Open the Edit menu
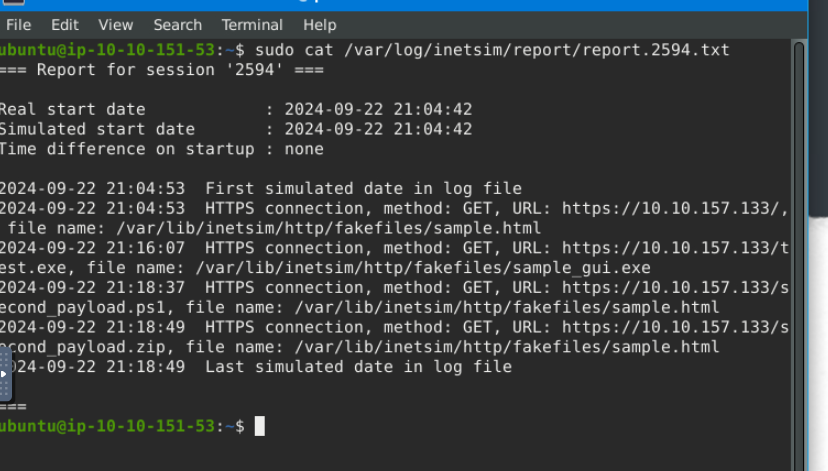Image resolution: width=828 pixels, height=471 pixels. 65,25
